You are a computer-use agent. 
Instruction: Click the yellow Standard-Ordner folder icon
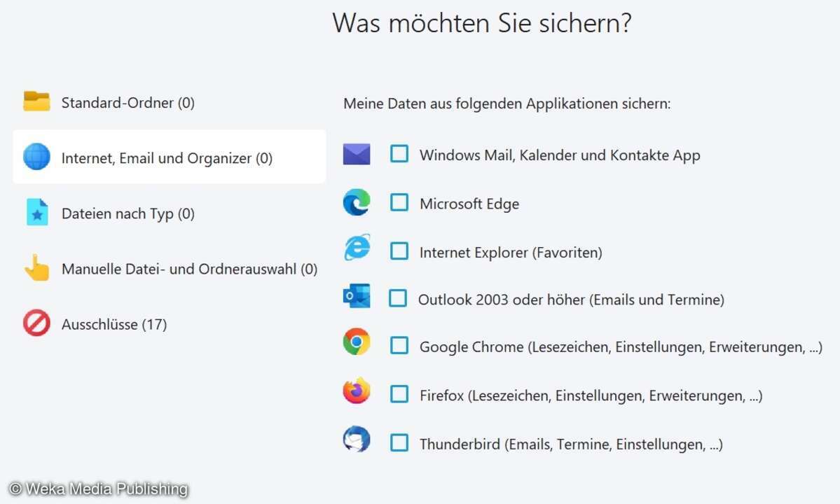point(36,101)
